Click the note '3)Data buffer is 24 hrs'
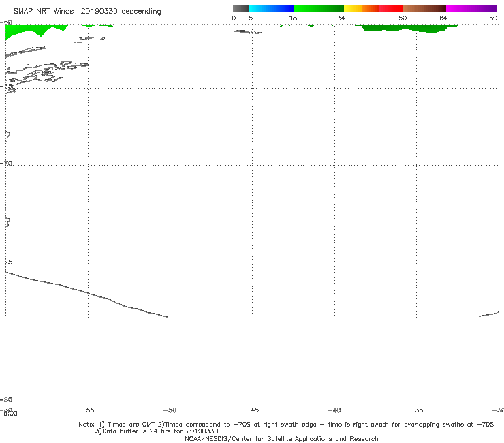This screenshot has width=504, height=443. tap(157, 431)
